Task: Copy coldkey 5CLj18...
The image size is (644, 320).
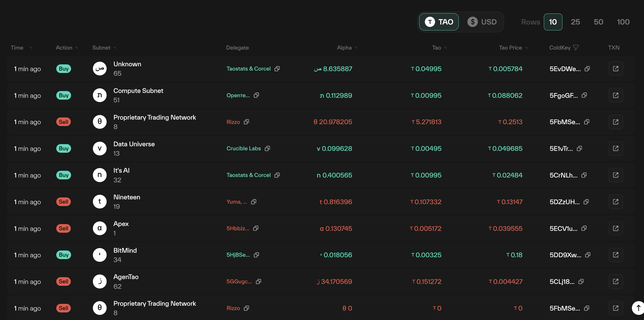Action: pyautogui.click(x=581, y=281)
